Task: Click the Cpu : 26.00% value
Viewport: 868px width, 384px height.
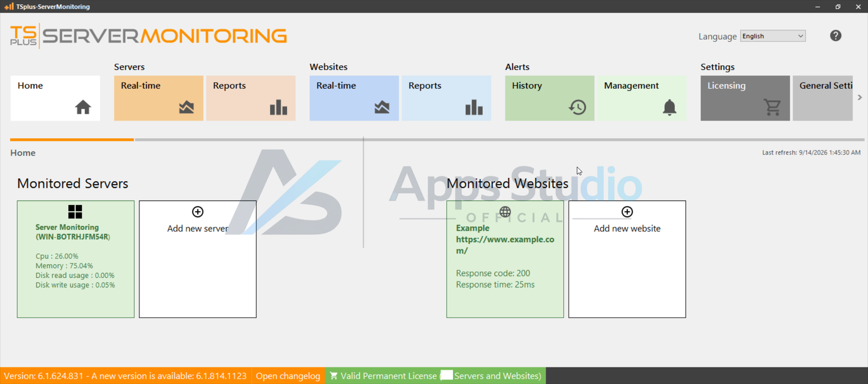Action: (57, 256)
